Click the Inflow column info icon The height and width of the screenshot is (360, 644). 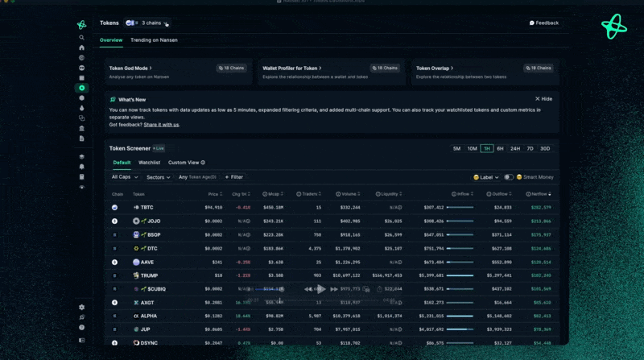click(x=454, y=194)
